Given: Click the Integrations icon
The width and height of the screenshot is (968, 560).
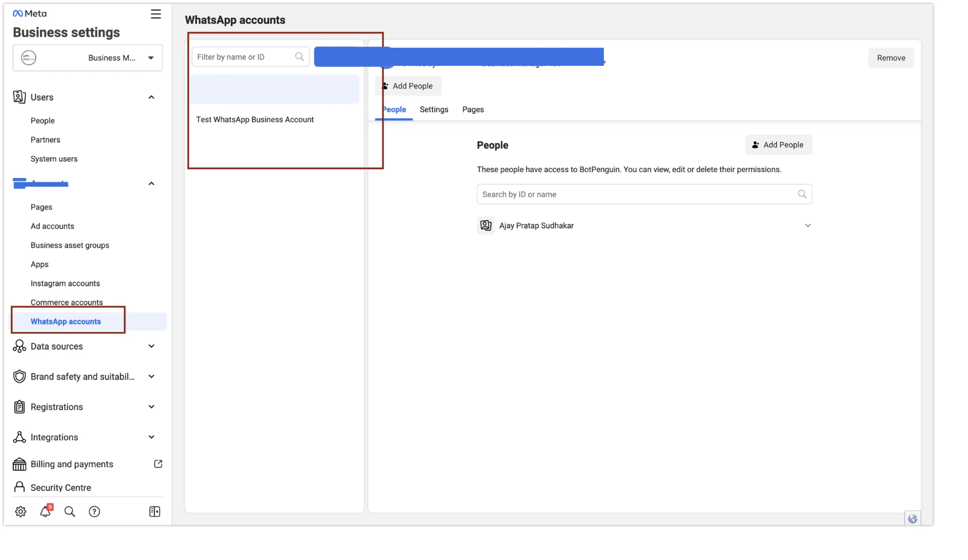Looking at the screenshot, I should [19, 437].
